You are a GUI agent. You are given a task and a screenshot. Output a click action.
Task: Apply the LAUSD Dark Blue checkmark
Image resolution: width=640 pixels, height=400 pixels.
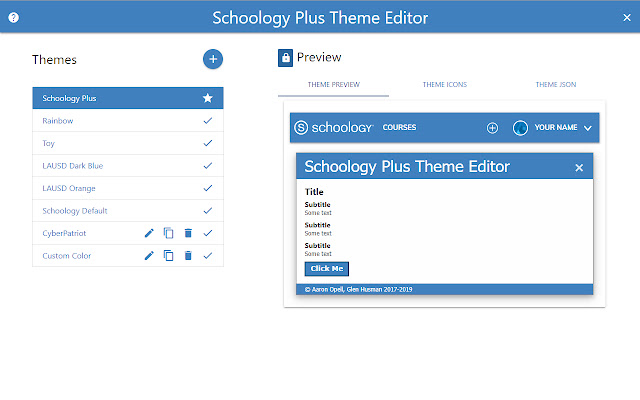tap(208, 165)
